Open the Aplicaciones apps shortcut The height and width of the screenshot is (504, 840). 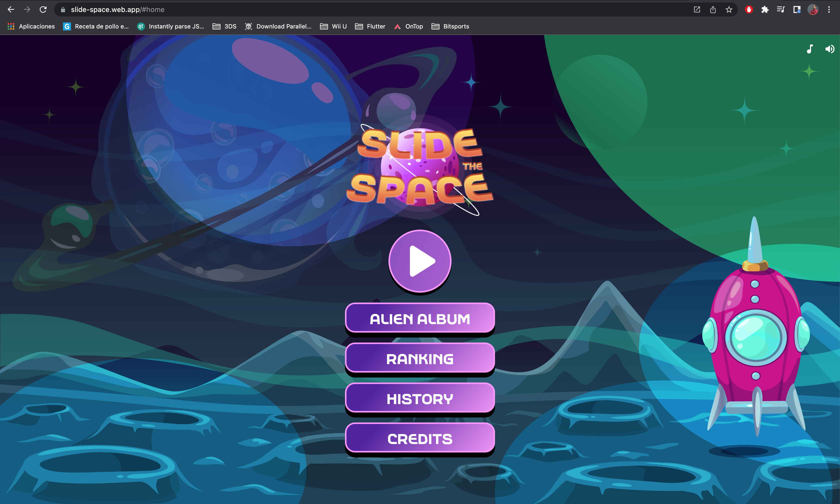click(x=31, y=26)
